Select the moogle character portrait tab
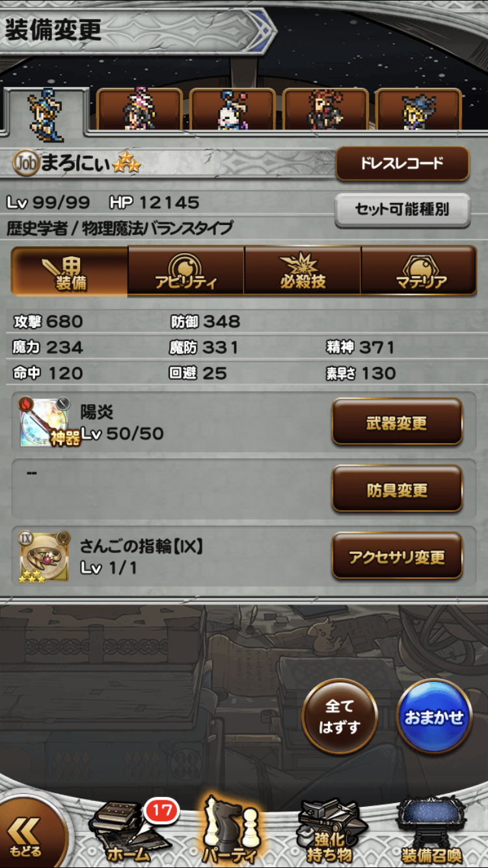The image size is (488, 868). (x=232, y=109)
